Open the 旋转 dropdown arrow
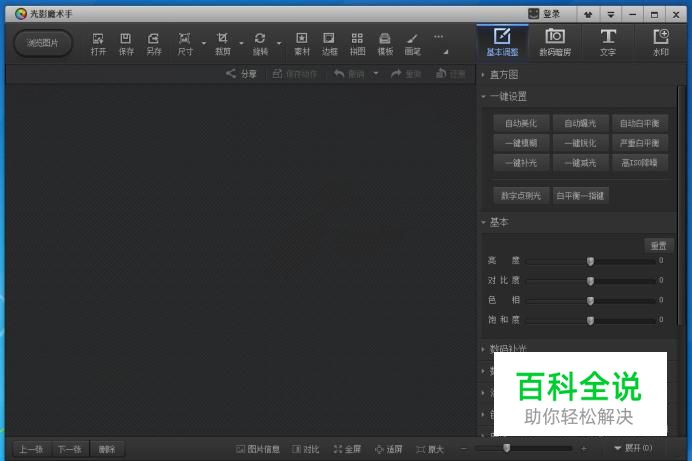692x461 pixels. (x=279, y=43)
